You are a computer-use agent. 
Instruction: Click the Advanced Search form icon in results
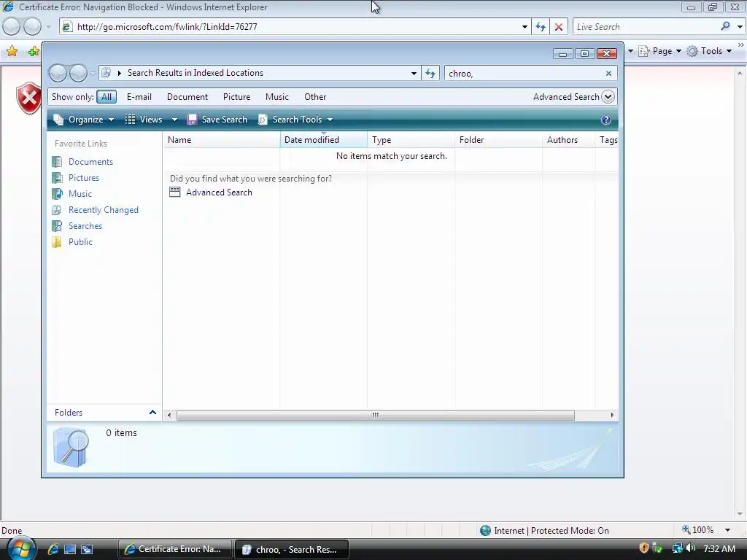pyautogui.click(x=175, y=192)
